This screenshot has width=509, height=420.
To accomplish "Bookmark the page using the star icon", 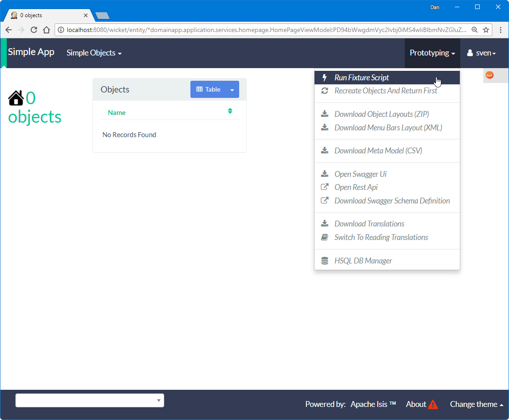I will (486, 30).
